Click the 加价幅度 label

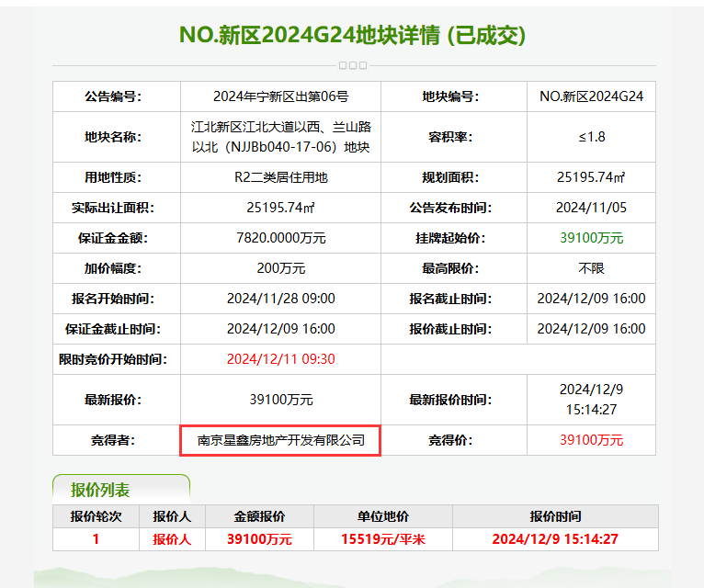click(x=113, y=268)
